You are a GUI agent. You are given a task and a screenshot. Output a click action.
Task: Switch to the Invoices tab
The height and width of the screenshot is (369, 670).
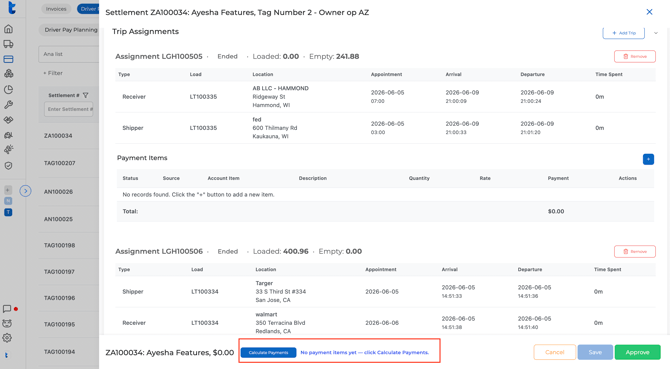pos(56,9)
